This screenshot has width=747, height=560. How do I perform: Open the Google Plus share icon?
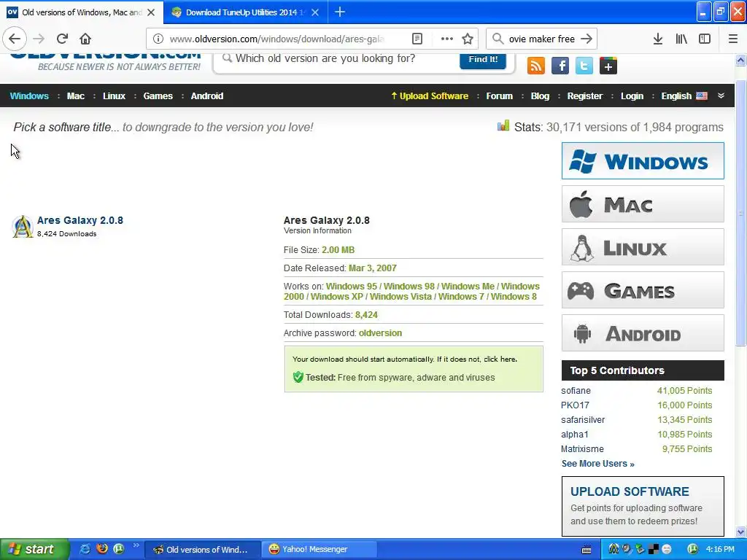click(x=608, y=65)
